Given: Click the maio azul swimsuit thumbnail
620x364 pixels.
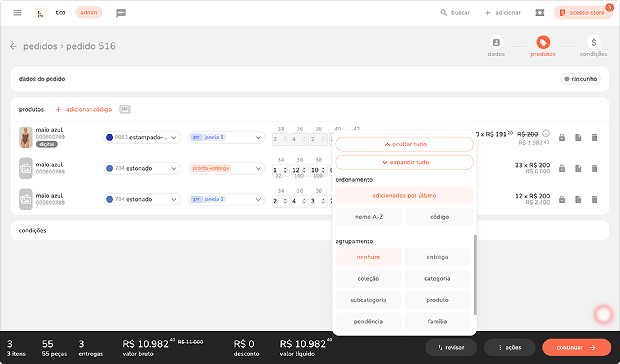Looking at the screenshot, I should coord(26,137).
